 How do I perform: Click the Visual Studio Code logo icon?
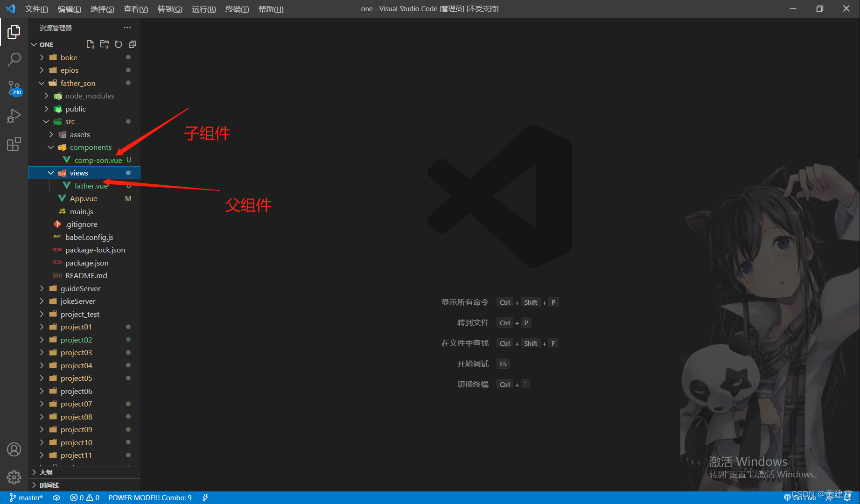[x=10, y=8]
